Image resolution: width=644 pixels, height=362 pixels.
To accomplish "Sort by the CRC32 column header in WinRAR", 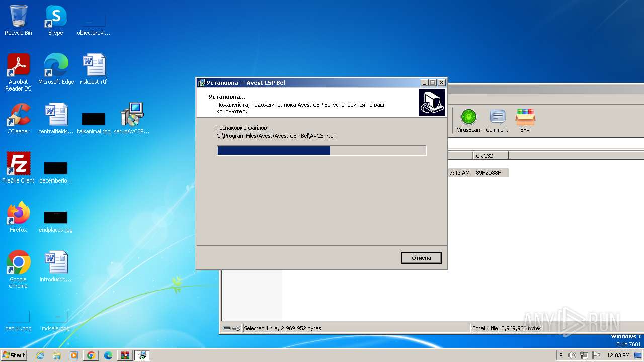I will [491, 156].
